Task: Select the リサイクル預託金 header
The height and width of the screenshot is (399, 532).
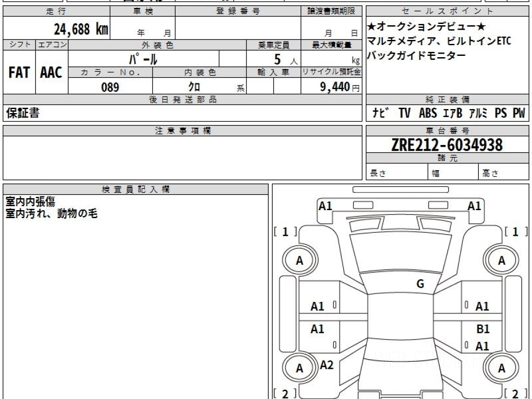Action: point(332,72)
